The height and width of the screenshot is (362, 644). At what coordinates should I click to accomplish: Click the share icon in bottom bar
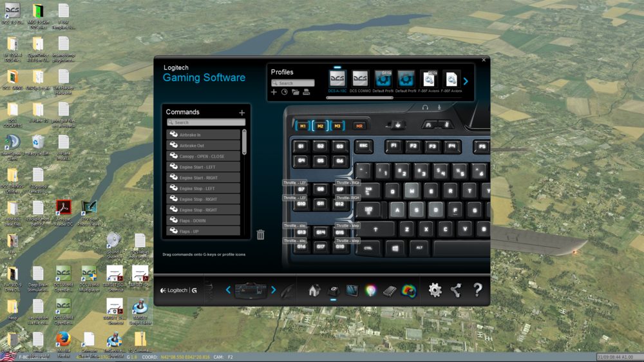[456, 290]
